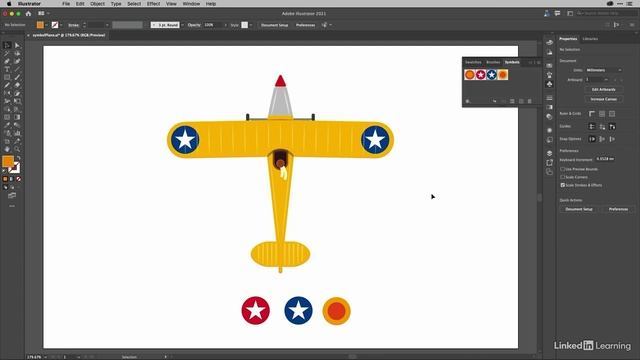This screenshot has width=640, height=360.
Task: Click Document Setup under Quick Actions
Action: coord(579,209)
